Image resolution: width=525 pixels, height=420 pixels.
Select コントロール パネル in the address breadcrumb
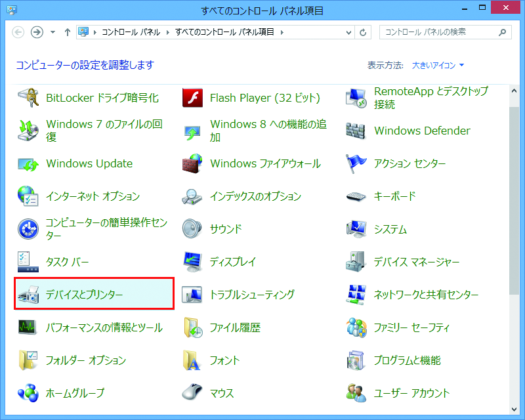[133, 32]
